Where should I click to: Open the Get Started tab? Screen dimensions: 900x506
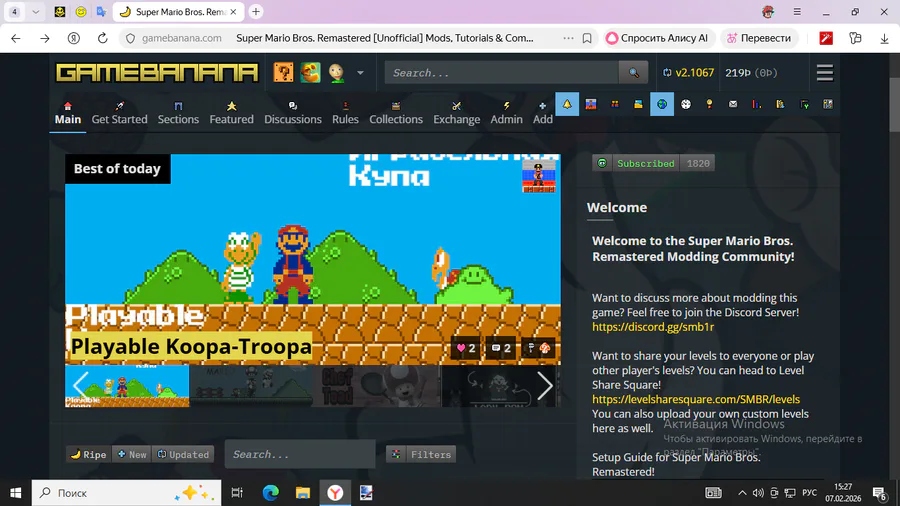coord(119,112)
